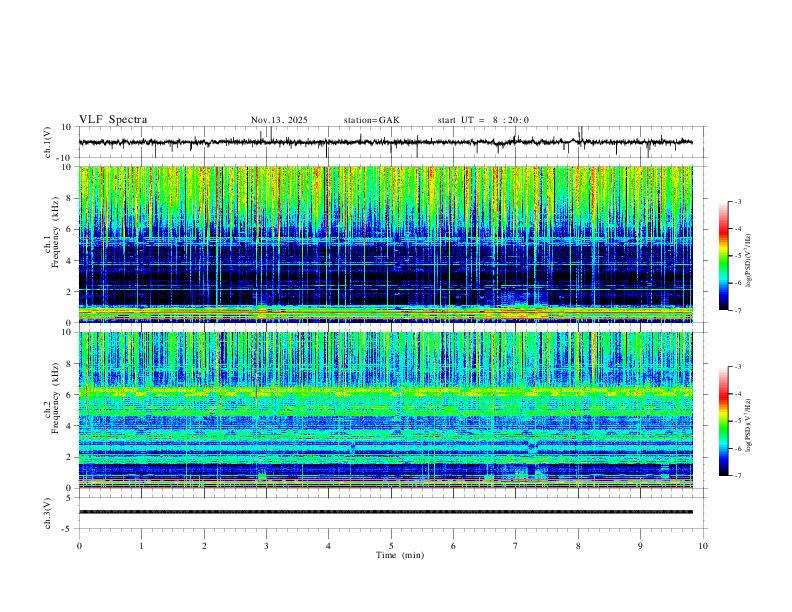
Task: Select the date "Nov.13, 2025" in header
Action: coord(279,120)
